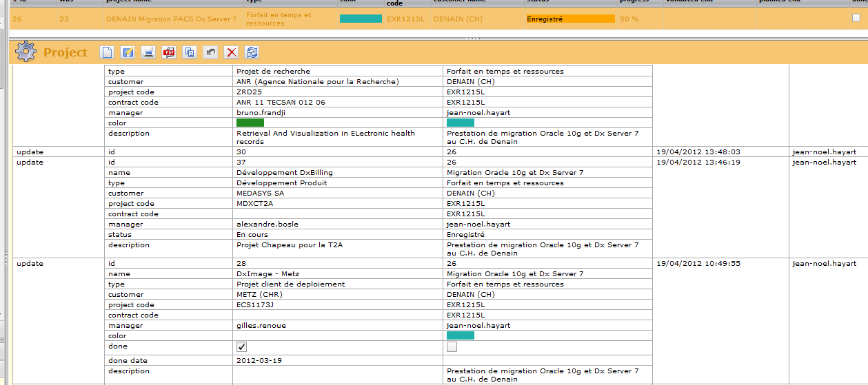868x385 pixels.
Task: Undo changes with the undo arrow icon
Action: click(x=211, y=52)
